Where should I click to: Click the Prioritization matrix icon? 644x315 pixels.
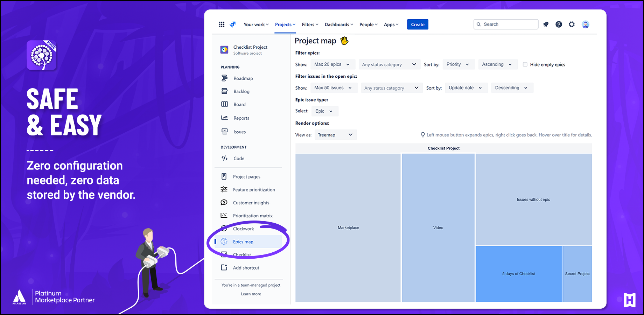[224, 215]
